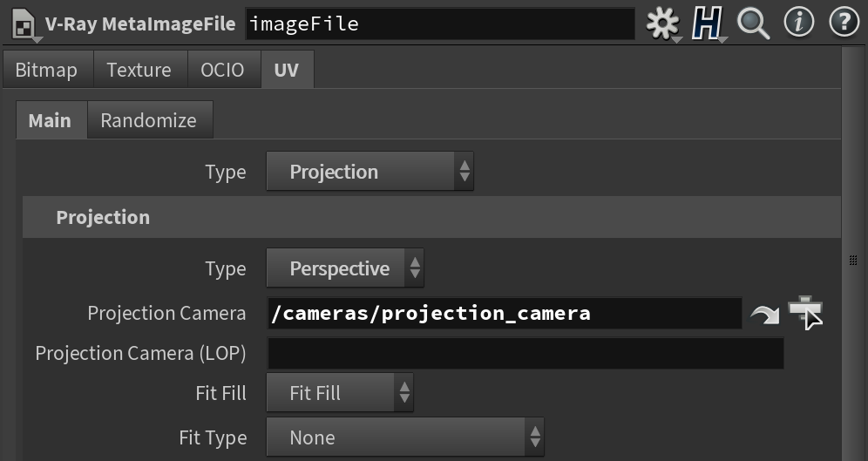The width and height of the screenshot is (868, 461).
Task: Select the Randomize sub-tab
Action: coord(149,120)
